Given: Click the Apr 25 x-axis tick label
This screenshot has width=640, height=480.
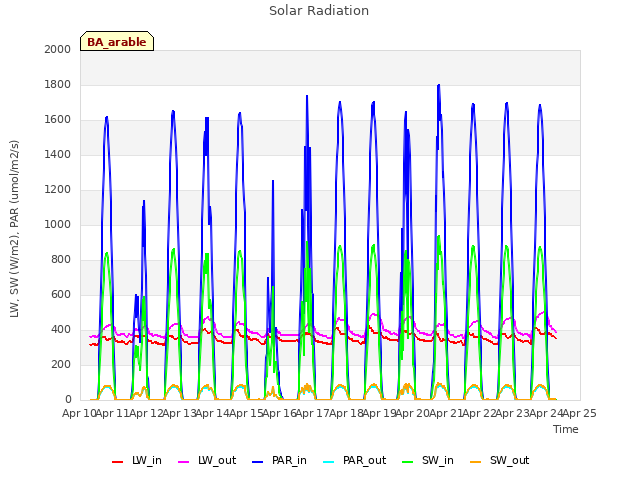Looking at the screenshot, I should [x=580, y=413].
